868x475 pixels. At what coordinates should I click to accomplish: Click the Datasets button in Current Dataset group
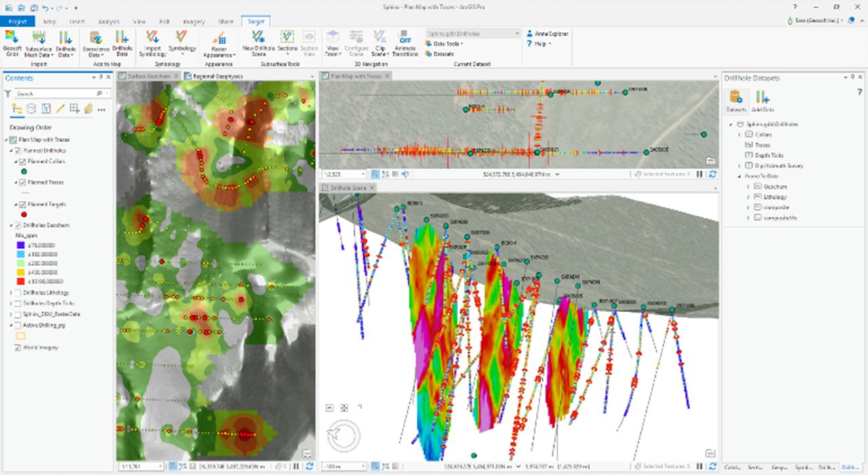coord(440,54)
